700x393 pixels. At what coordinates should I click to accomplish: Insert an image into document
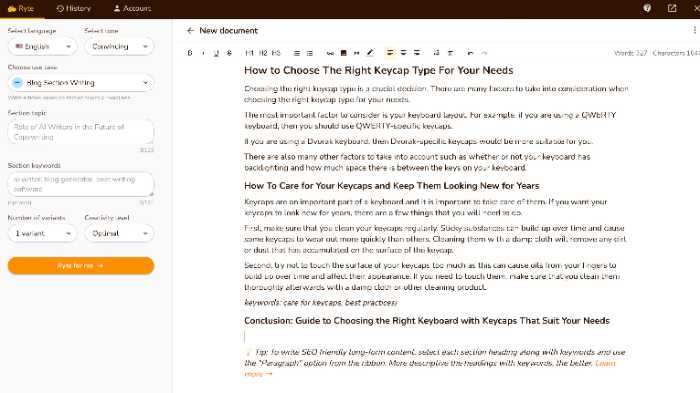[343, 53]
